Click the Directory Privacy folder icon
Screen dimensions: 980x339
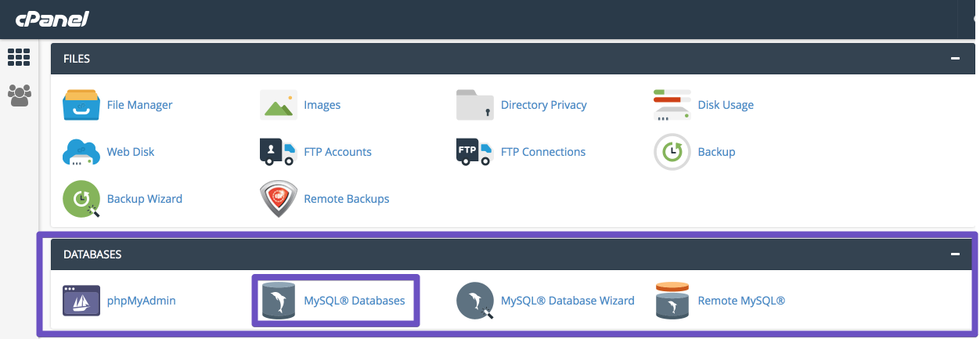click(475, 105)
